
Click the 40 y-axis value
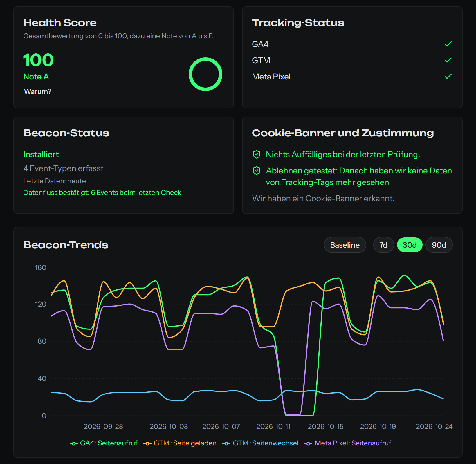point(42,378)
